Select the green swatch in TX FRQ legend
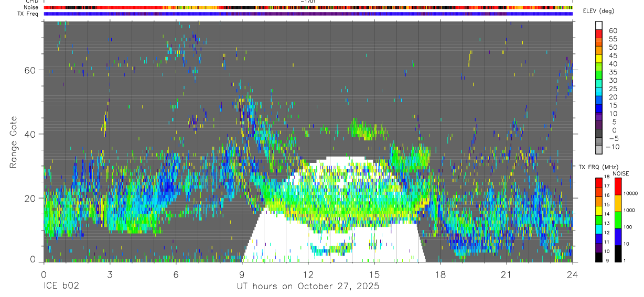 [599, 220]
